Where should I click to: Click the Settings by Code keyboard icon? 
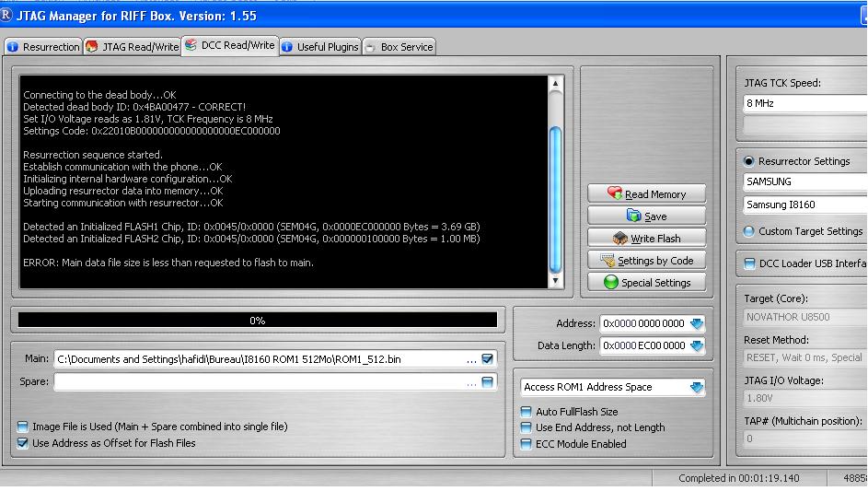click(608, 260)
